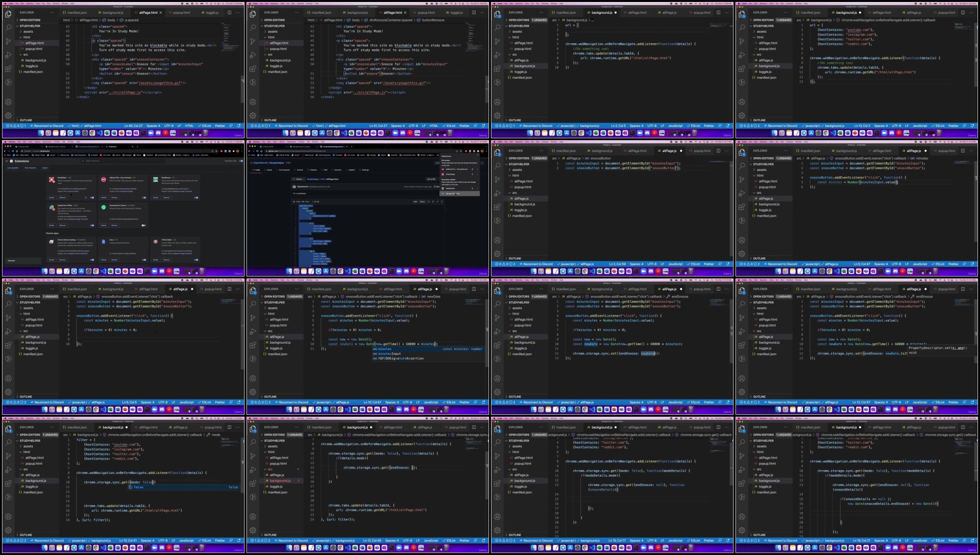This screenshot has height=555, width=980.
Task: Disable the StudyHelper extension toggle
Action: 92,198
